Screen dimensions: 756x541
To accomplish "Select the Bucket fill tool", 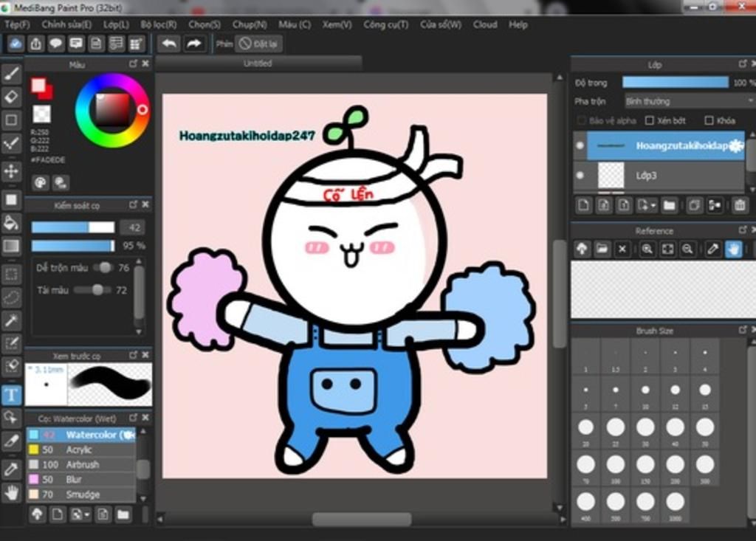I will 12,223.
